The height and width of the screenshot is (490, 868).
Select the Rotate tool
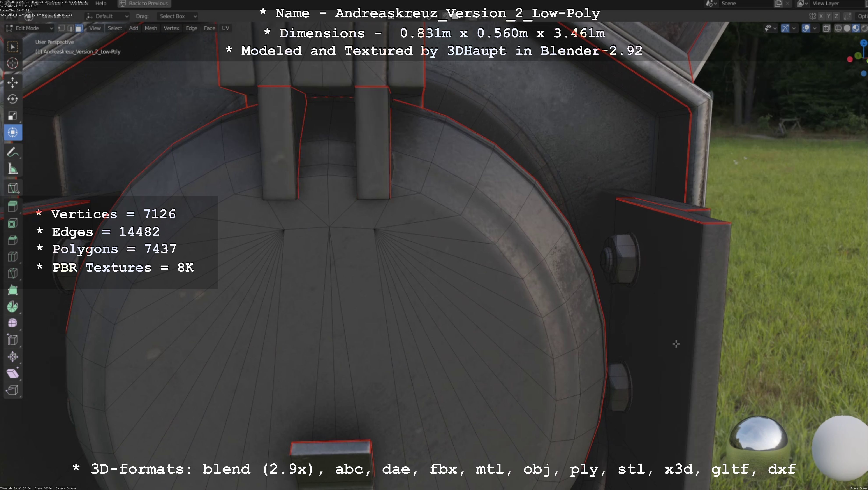(x=12, y=99)
